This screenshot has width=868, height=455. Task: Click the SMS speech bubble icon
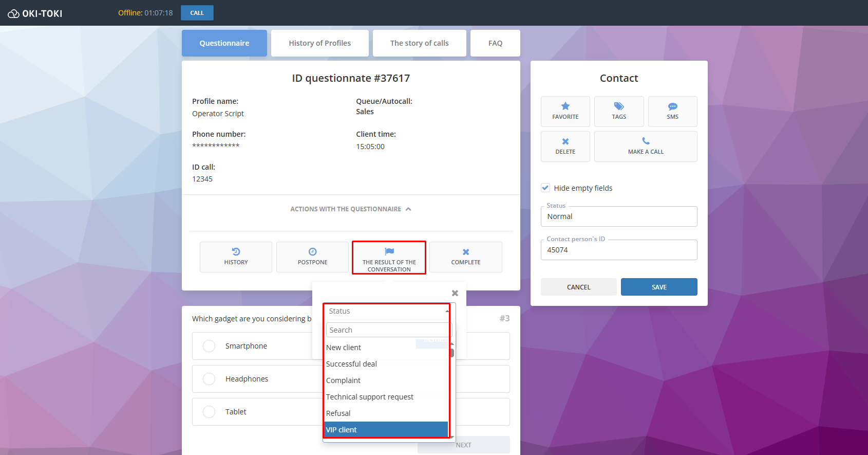672,106
